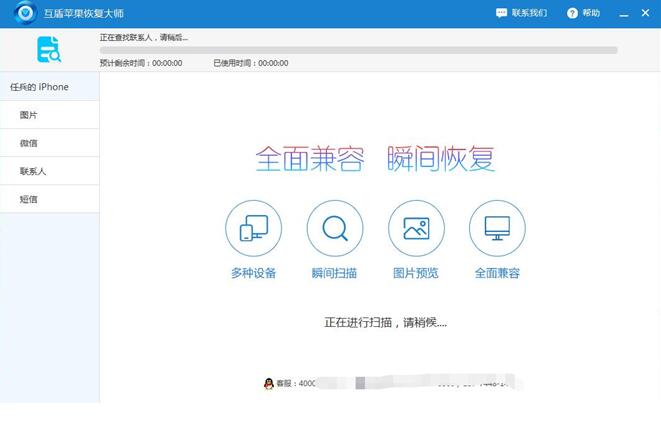Click the 客服 hotline text
661x431 pixels.
(x=296, y=383)
